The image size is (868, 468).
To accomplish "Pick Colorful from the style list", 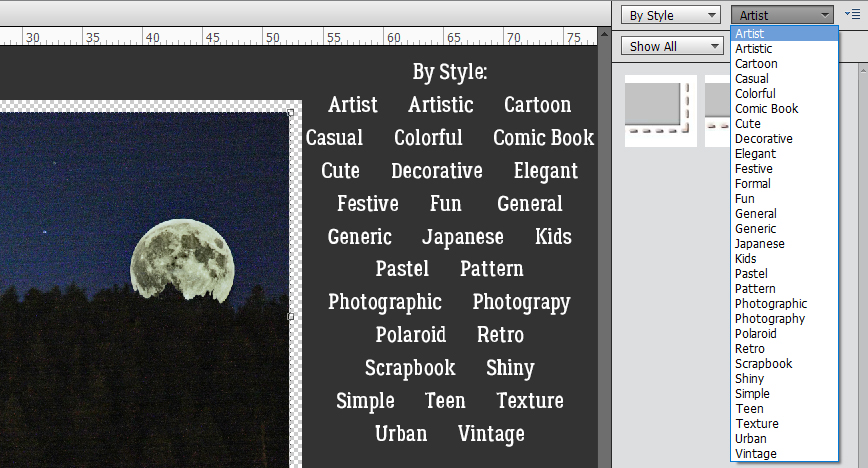I will pos(784,94).
